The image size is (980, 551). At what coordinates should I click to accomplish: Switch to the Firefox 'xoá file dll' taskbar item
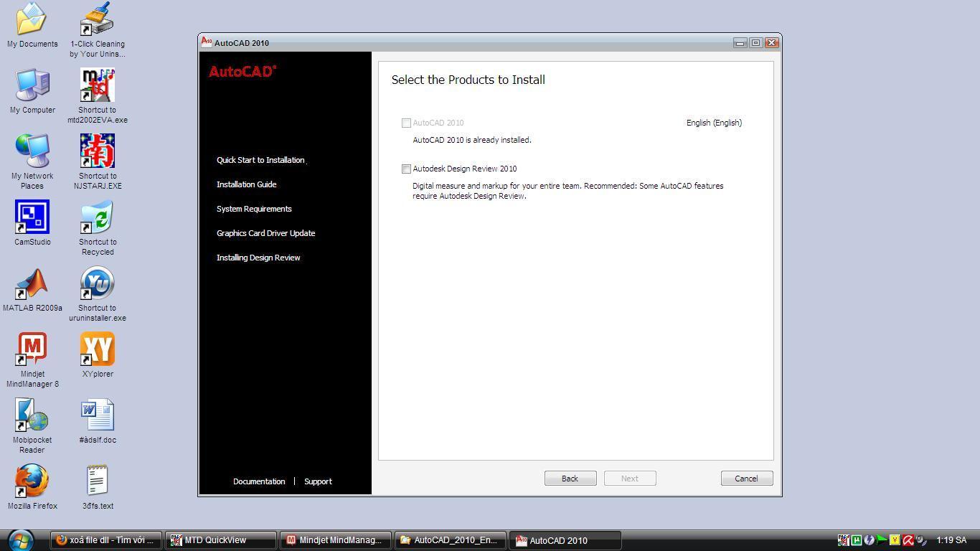pyautogui.click(x=106, y=540)
